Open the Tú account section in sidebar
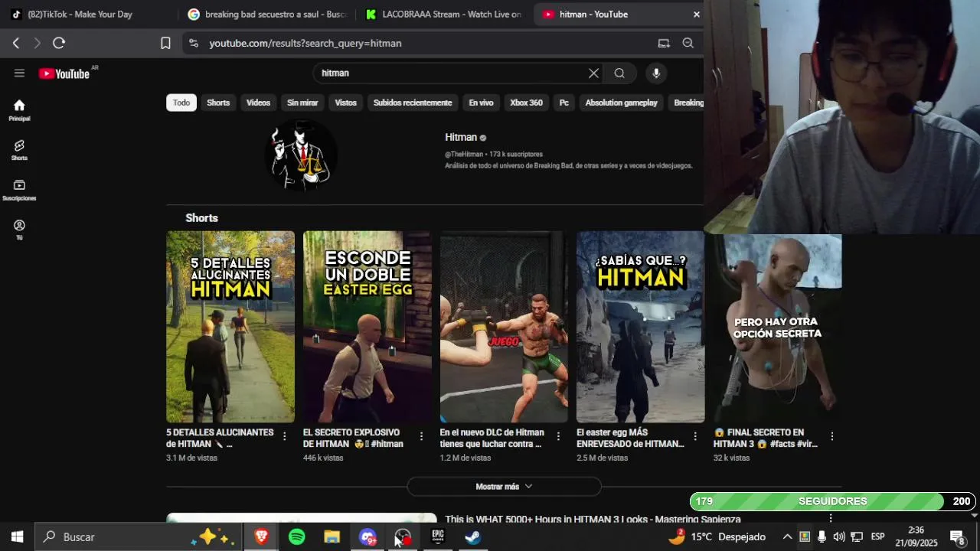This screenshot has height=551, width=980. 19,230
